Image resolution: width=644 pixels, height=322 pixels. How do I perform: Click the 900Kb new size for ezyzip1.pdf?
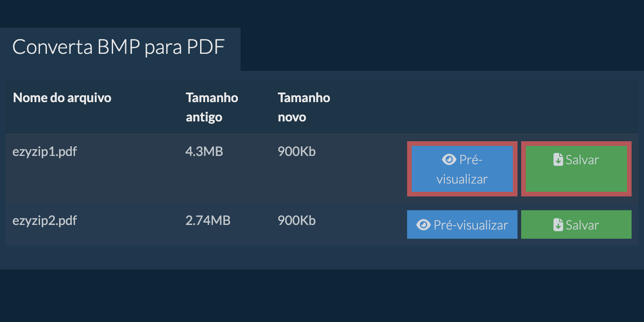[x=297, y=151]
